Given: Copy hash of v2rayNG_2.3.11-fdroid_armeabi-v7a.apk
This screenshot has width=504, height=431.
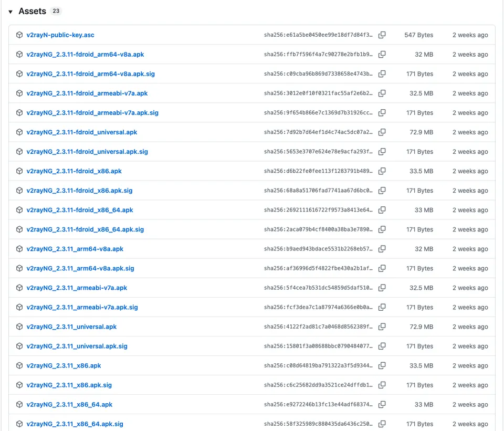Looking at the screenshot, I should point(382,93).
